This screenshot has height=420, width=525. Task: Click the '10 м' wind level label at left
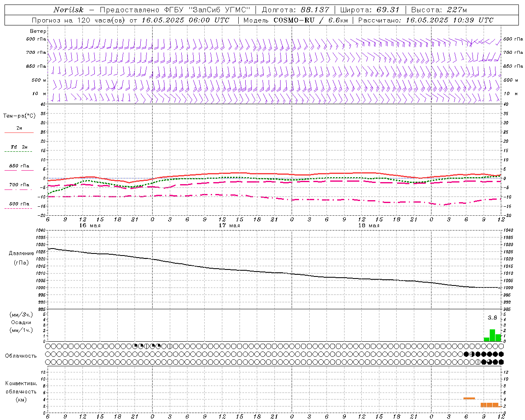(39, 94)
